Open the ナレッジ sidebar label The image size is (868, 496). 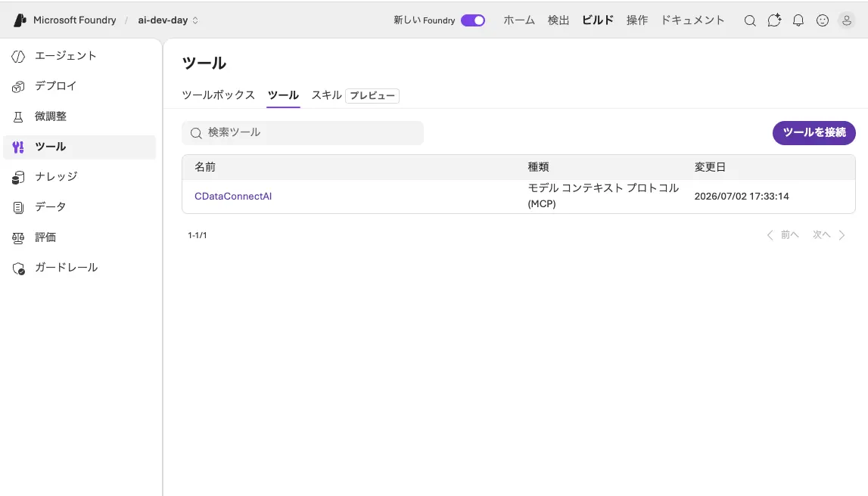pyautogui.click(x=56, y=176)
